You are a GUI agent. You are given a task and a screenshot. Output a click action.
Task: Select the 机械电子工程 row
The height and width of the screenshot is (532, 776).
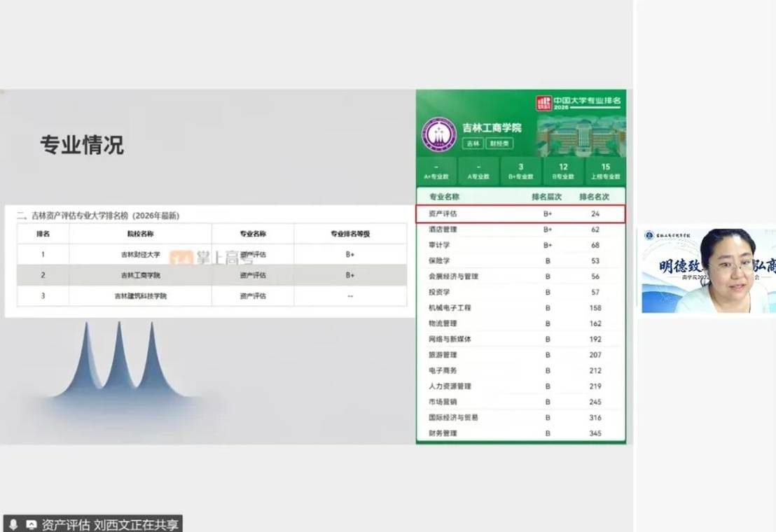tap(520, 307)
